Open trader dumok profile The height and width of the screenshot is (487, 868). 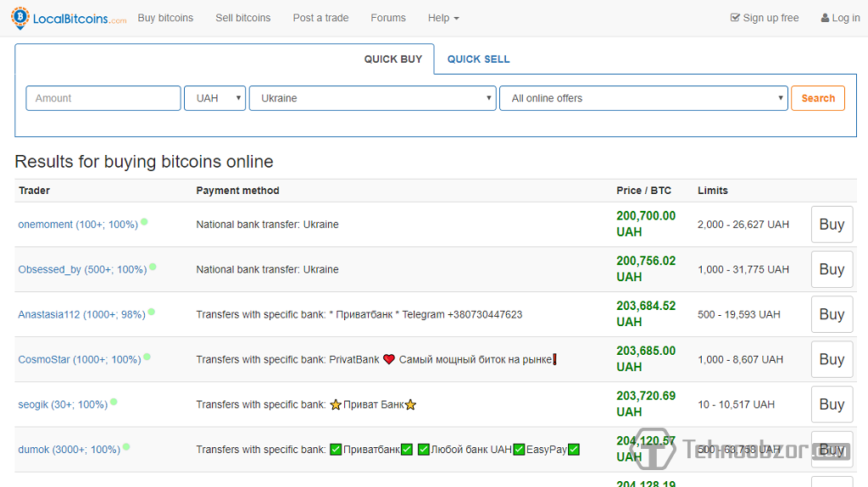[70, 450]
